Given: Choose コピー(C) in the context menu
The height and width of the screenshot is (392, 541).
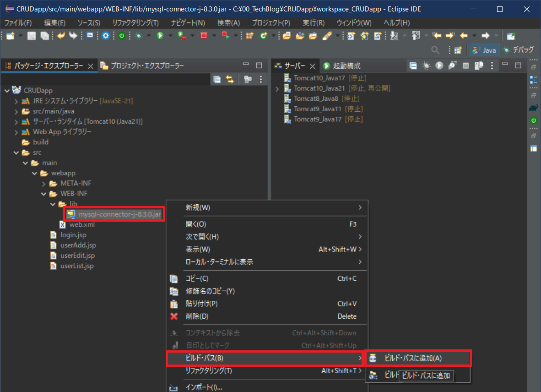Looking at the screenshot, I should click(x=267, y=278).
